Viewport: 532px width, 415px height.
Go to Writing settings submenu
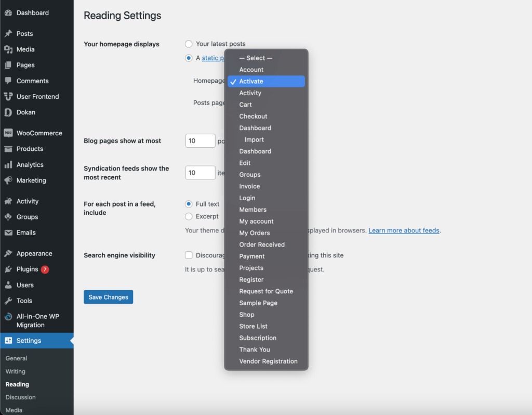(15, 371)
